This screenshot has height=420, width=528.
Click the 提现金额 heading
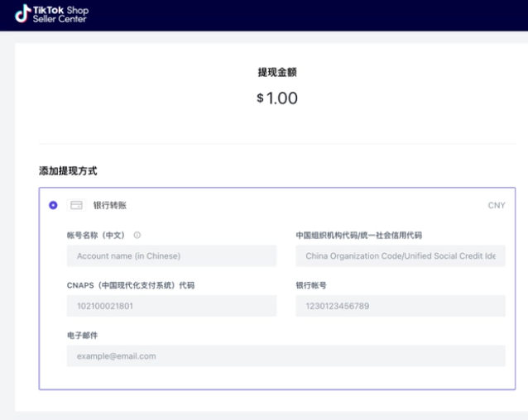[277, 73]
